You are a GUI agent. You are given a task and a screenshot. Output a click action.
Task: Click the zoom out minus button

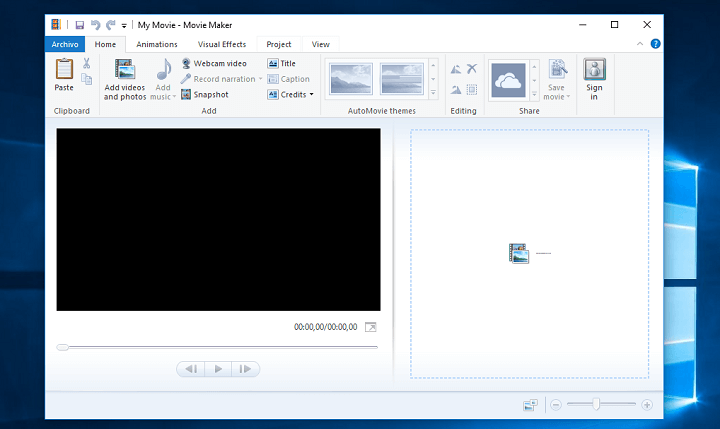pos(556,405)
